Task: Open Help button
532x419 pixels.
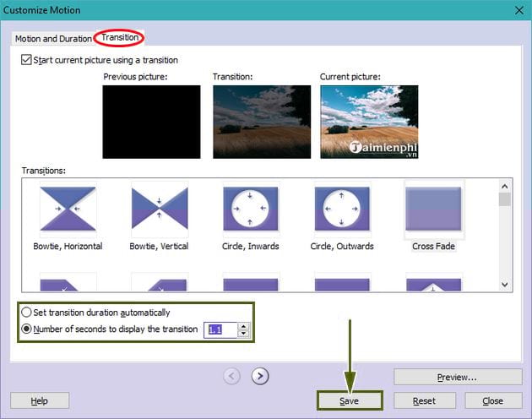Action: pos(40,401)
